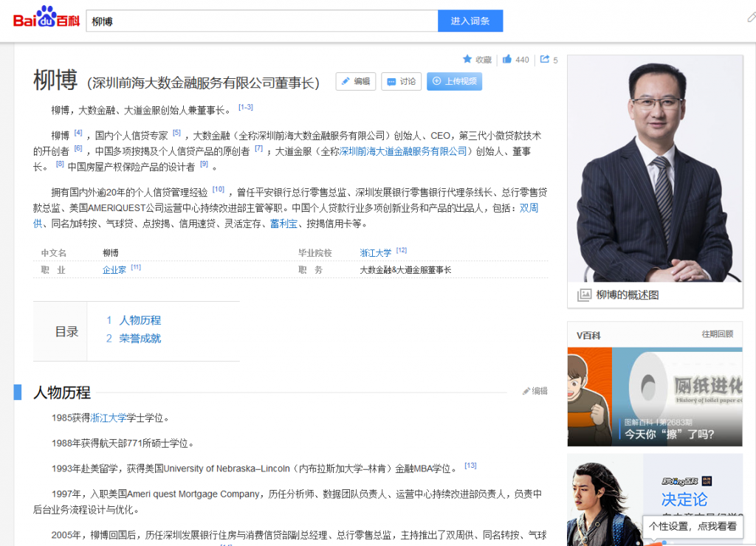The height and width of the screenshot is (546, 756).
Task: Click the 目录 contents label
Action: (x=66, y=331)
